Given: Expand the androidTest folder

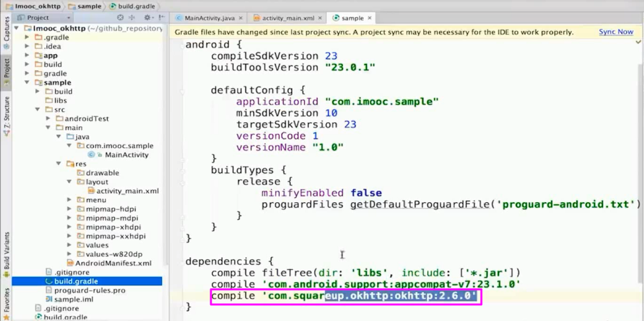Looking at the screenshot, I should (48, 119).
